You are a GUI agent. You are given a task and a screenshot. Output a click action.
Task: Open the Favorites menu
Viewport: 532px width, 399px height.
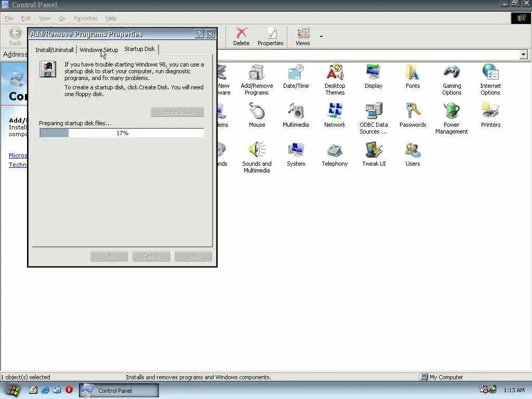[86, 18]
